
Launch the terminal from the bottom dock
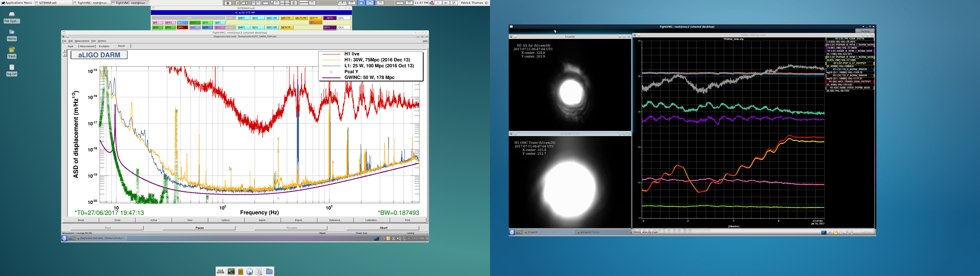tap(231, 271)
